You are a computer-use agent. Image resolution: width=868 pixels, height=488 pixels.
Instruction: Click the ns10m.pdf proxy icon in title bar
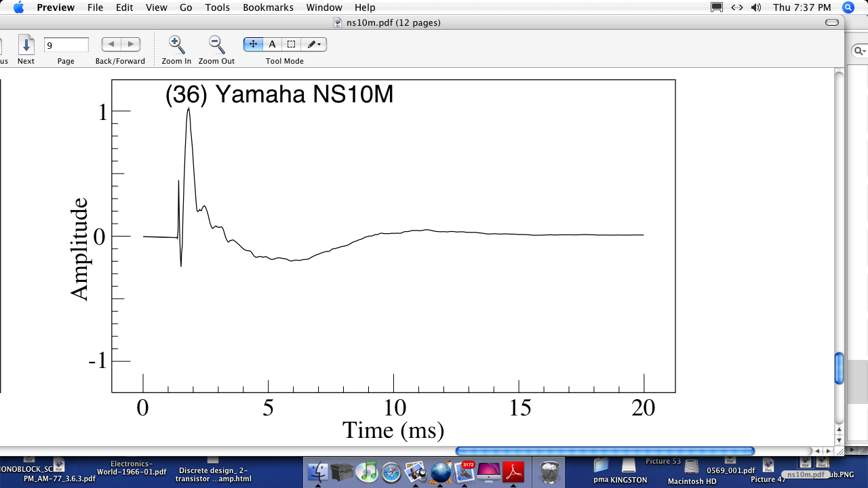pos(338,22)
